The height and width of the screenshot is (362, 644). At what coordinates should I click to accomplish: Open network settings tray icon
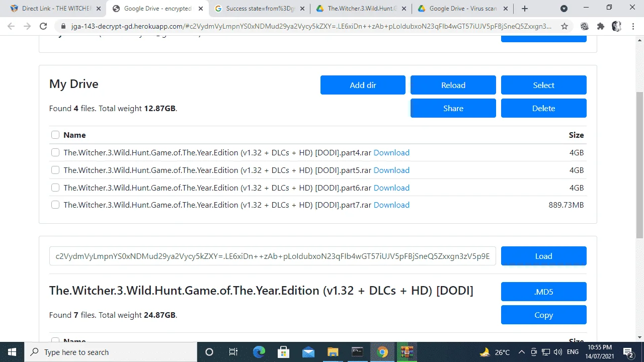click(x=546, y=352)
